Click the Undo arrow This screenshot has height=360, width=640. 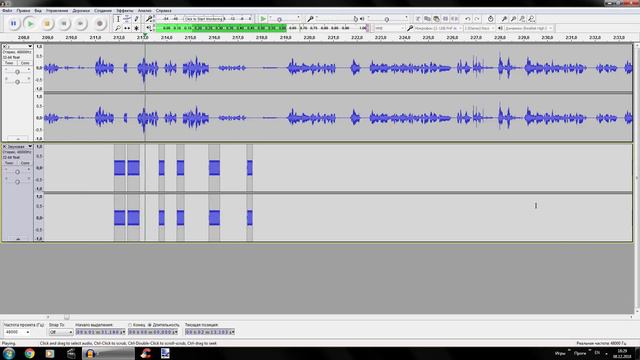[x=468, y=19]
